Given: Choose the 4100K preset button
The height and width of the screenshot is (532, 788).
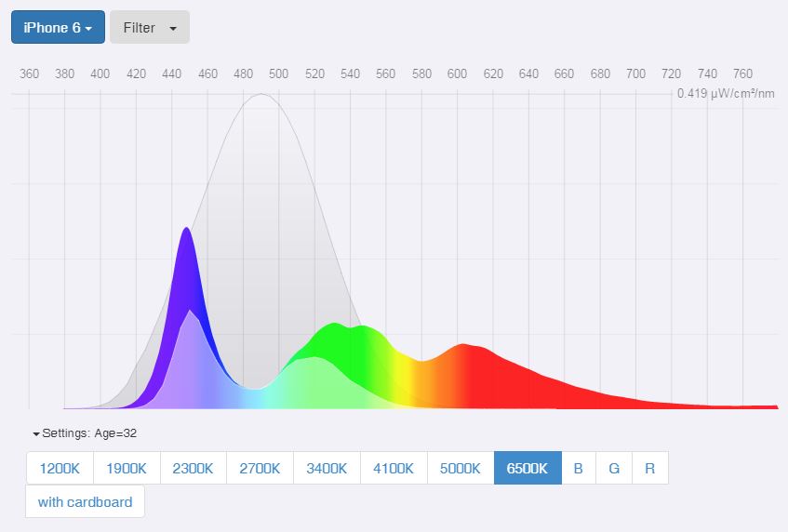Looking at the screenshot, I should point(394,469).
